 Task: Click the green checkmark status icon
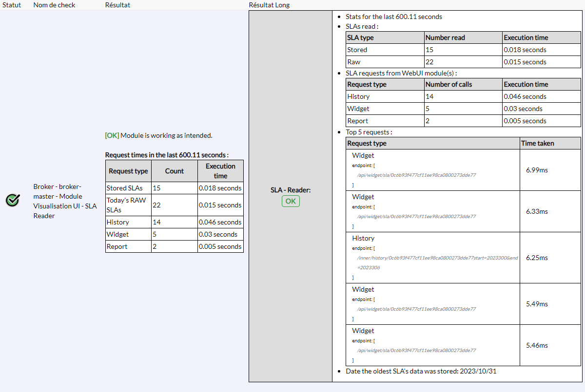point(12,200)
